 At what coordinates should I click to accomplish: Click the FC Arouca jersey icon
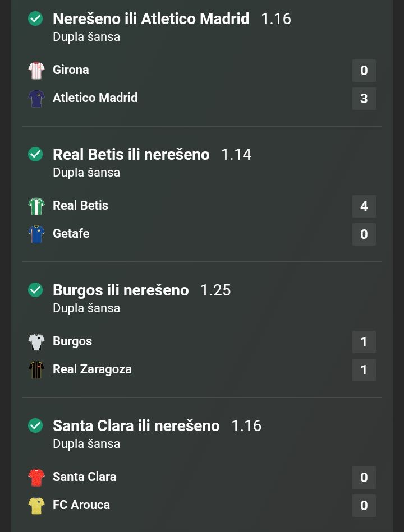[x=36, y=506]
